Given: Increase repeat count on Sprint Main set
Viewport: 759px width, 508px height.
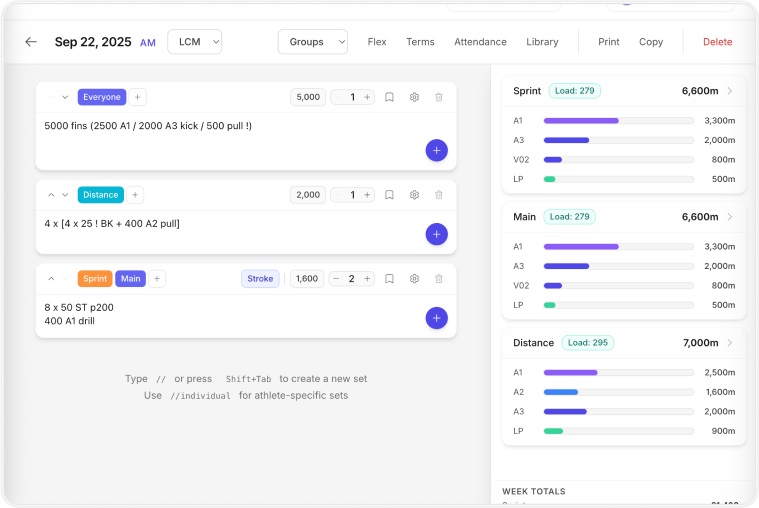Looking at the screenshot, I should 367,279.
